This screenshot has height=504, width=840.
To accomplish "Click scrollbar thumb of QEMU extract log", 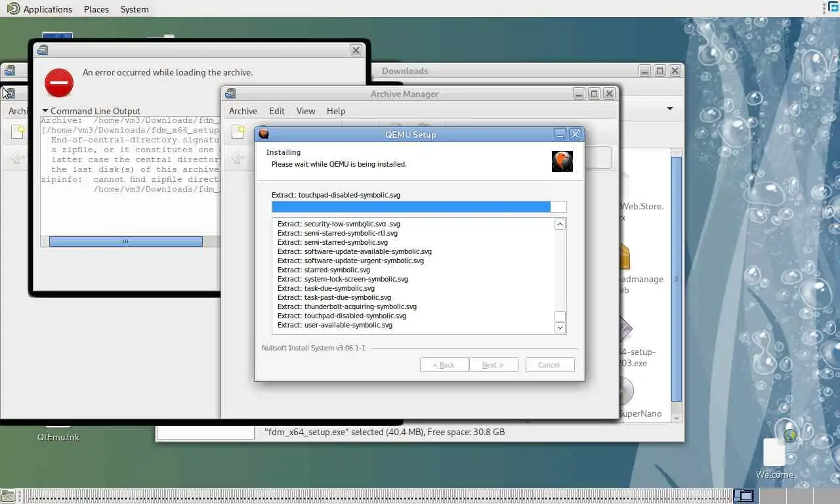I will tap(560, 316).
